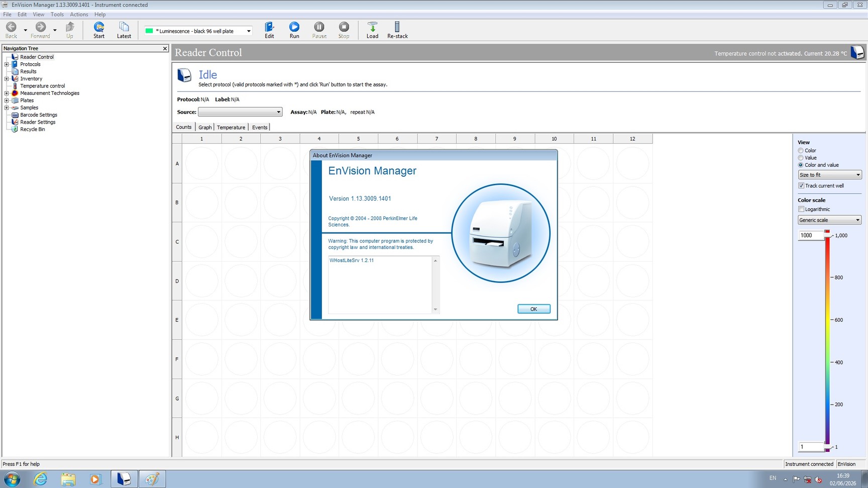868x488 pixels.
Task: Open the Back history dropdown arrow
Action: point(25,30)
